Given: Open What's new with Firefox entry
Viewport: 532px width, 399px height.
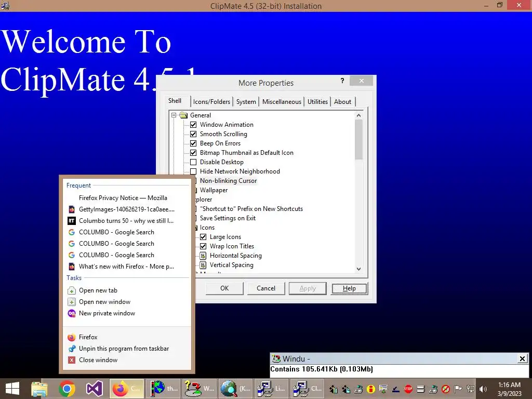Looking at the screenshot, I should tap(127, 267).
